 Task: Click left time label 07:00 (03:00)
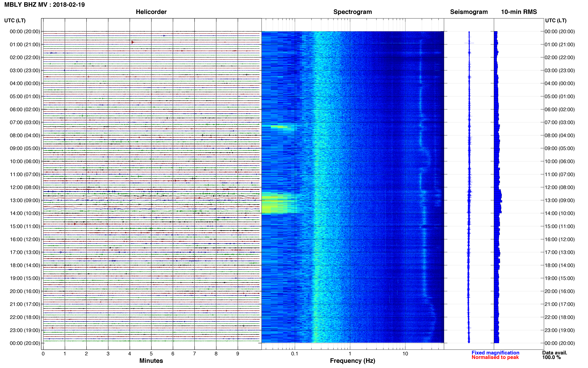25,122
